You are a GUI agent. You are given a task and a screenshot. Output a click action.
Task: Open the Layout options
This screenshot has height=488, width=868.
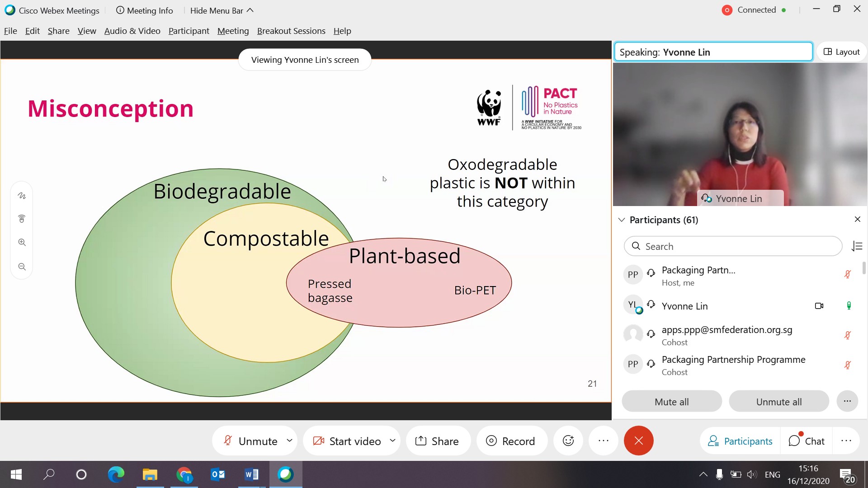(842, 52)
